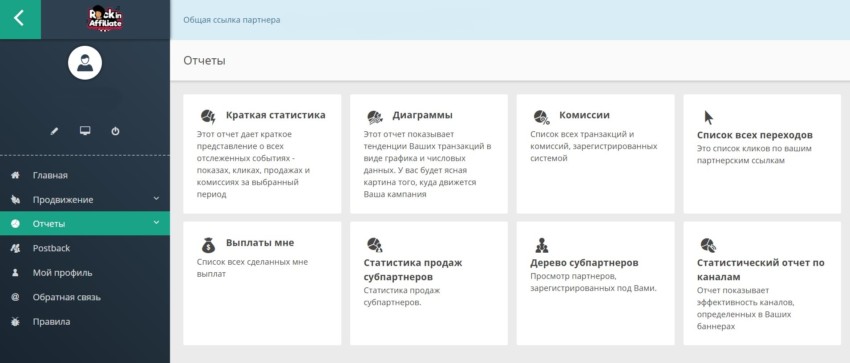The width and height of the screenshot is (850, 363).
Task: Select the person icon beside Мой профиль
Action: tap(15, 273)
